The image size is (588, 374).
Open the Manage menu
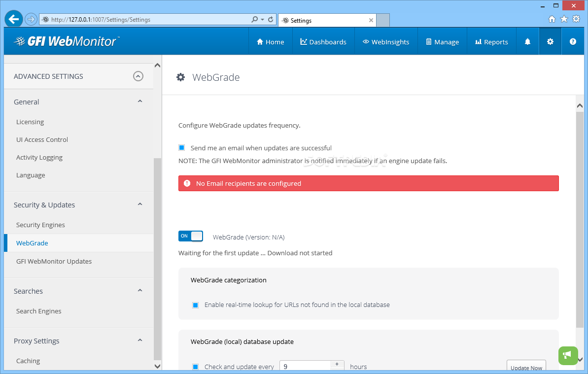pyautogui.click(x=442, y=42)
